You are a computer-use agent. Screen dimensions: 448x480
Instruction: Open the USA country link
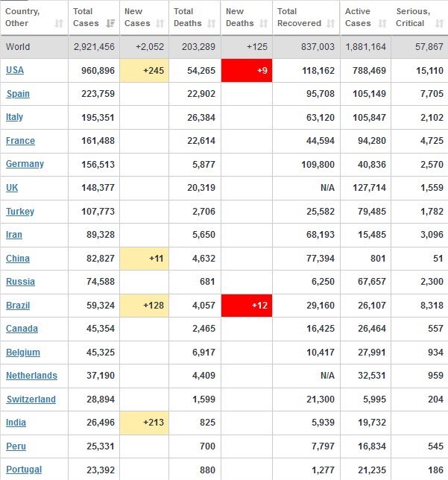pyautogui.click(x=14, y=70)
